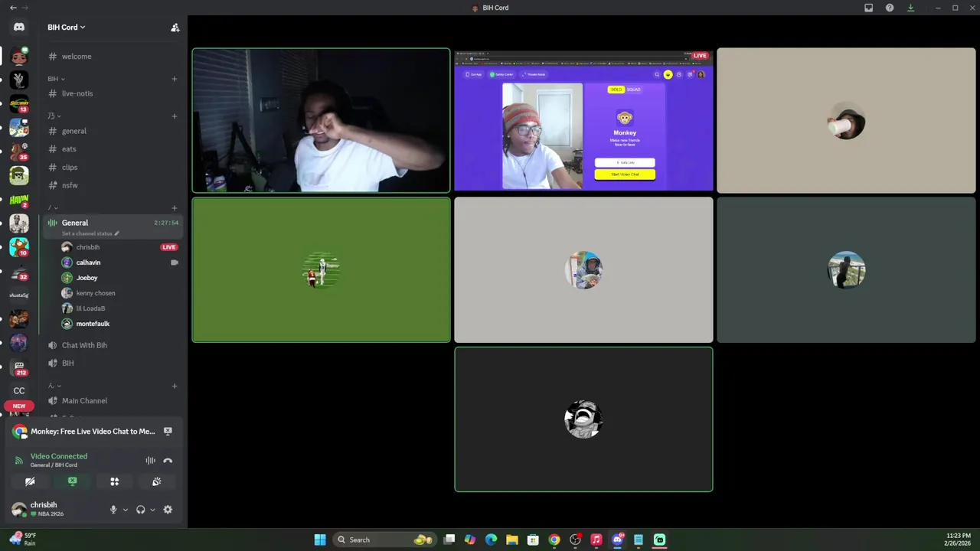Stop streaming the Monkey Chrome window
Screen dimensions: 980x551
(x=168, y=432)
